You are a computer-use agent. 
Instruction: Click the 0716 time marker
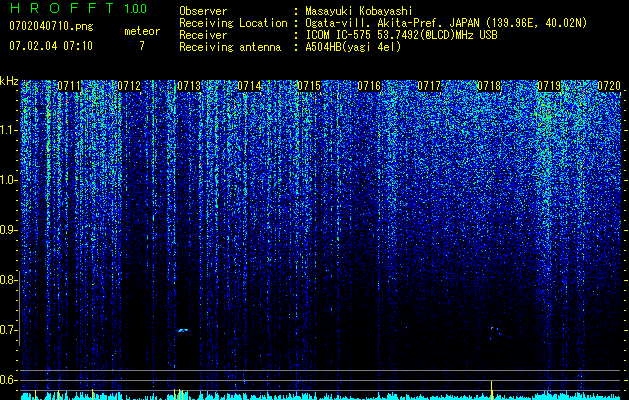(369, 86)
